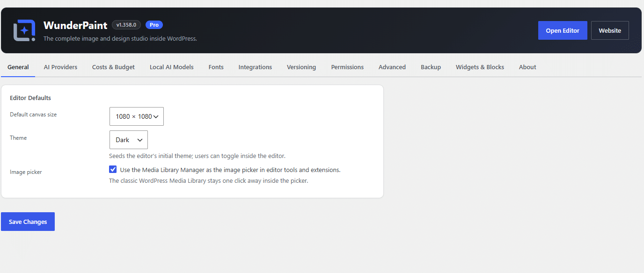Select Widgets & Blocks tab
Image resolution: width=644 pixels, height=273 pixels.
[x=480, y=67]
